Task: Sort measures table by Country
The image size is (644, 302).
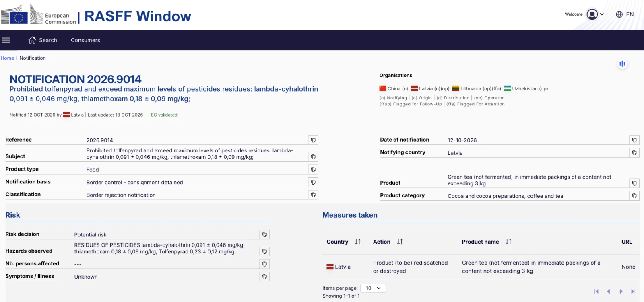Action: coord(358,242)
